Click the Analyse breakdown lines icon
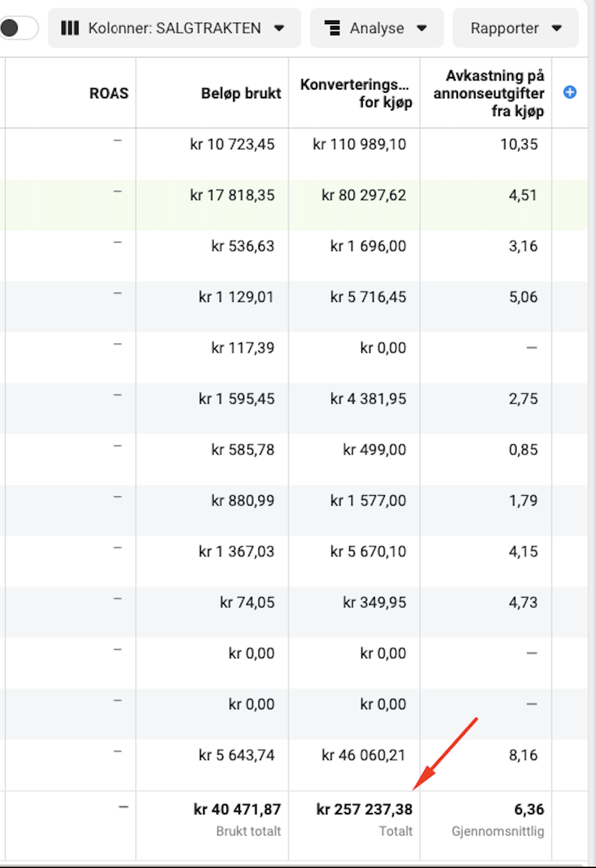This screenshot has width=596, height=868. tap(333, 28)
